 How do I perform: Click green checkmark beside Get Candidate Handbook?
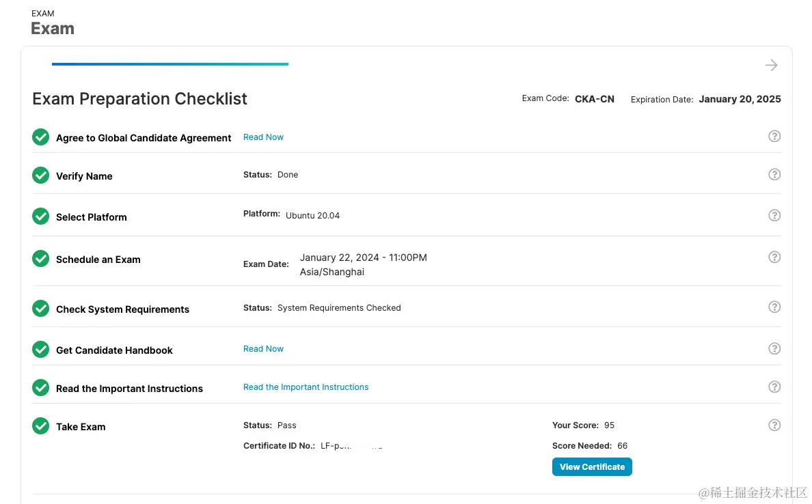click(40, 349)
